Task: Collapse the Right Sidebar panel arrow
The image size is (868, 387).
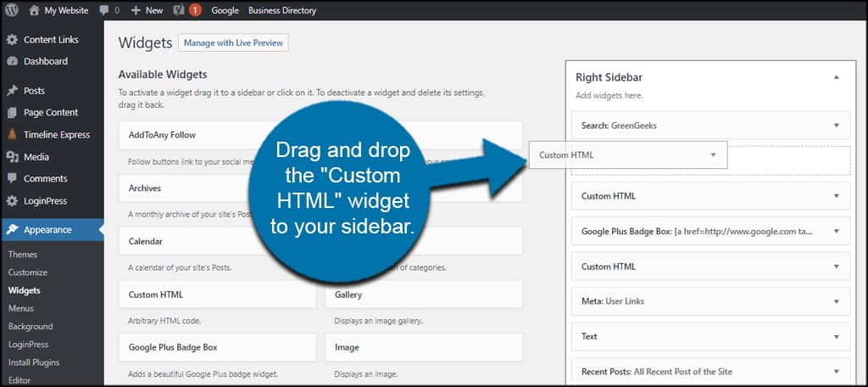Action: click(836, 77)
